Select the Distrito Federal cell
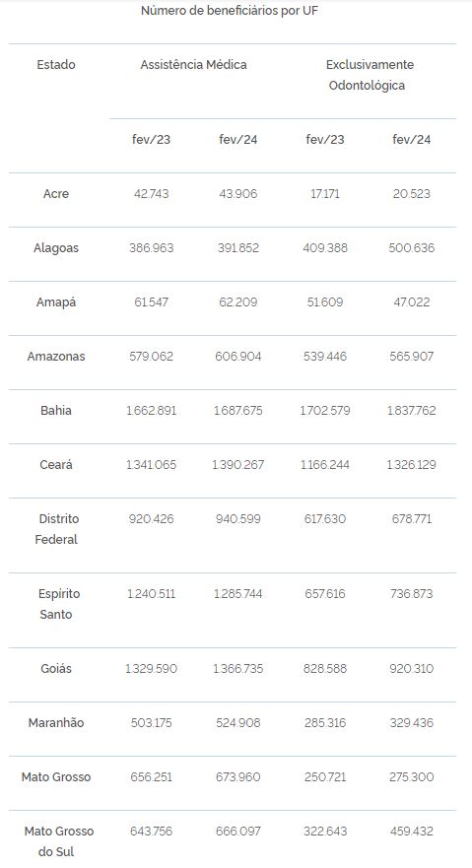The height and width of the screenshot is (868, 472). pos(56,529)
